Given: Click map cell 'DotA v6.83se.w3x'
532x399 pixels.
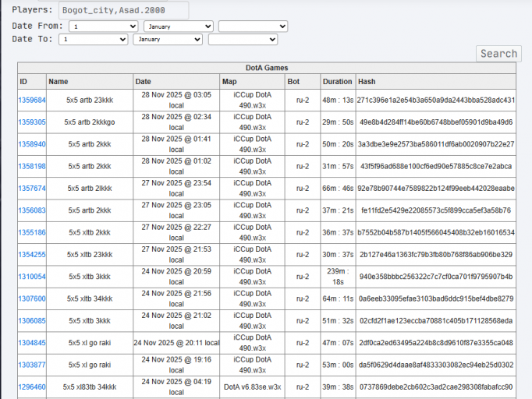Looking at the screenshot, I should tap(253, 387).
